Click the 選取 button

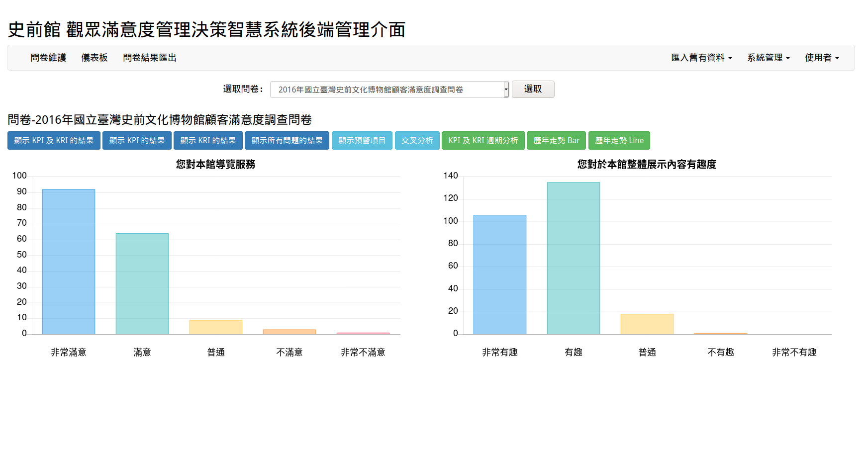pyautogui.click(x=533, y=89)
